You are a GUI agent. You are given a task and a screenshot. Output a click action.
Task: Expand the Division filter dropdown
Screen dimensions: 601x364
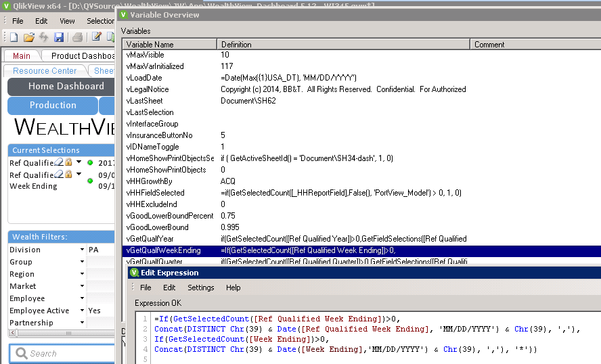pyautogui.click(x=81, y=250)
